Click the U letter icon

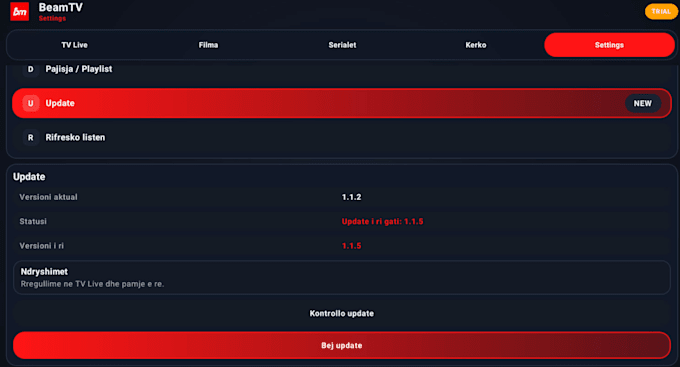(30, 103)
